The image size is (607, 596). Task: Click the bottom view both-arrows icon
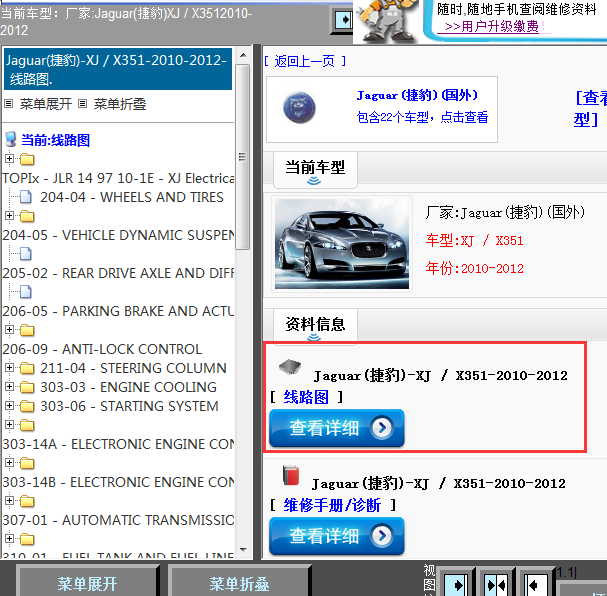[496, 584]
